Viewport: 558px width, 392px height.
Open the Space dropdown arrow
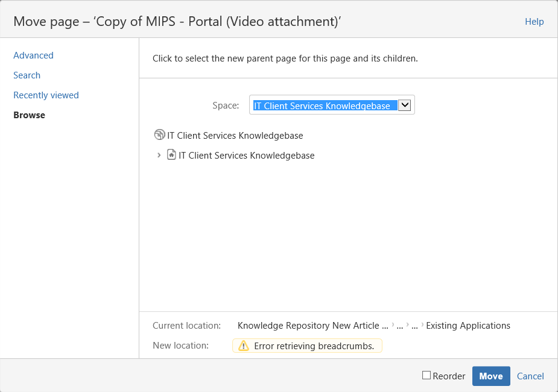coord(404,106)
